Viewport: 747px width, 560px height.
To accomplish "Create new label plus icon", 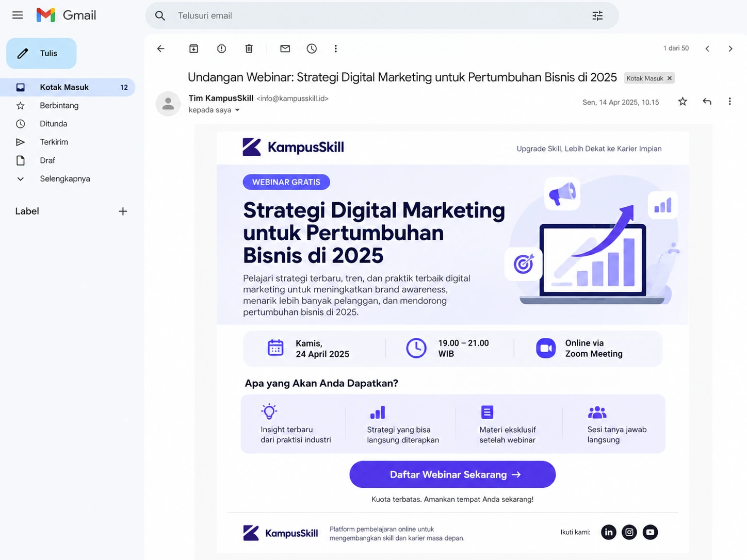I will click(123, 211).
